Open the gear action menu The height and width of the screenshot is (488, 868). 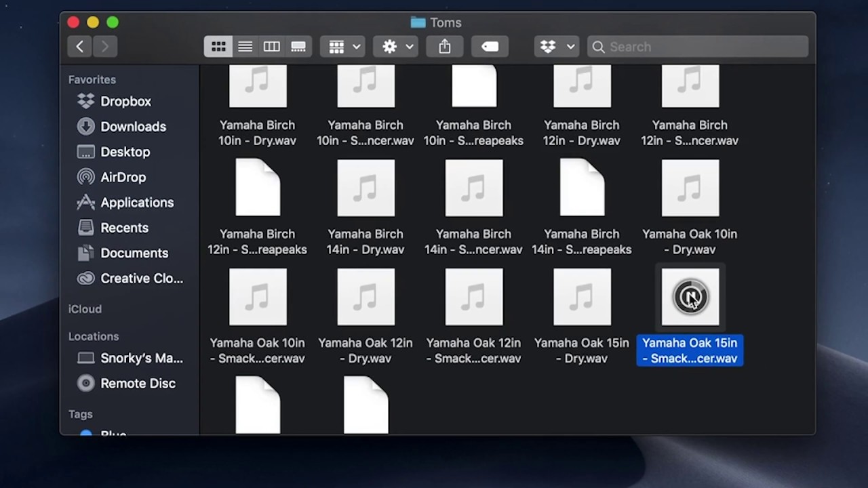pos(397,46)
